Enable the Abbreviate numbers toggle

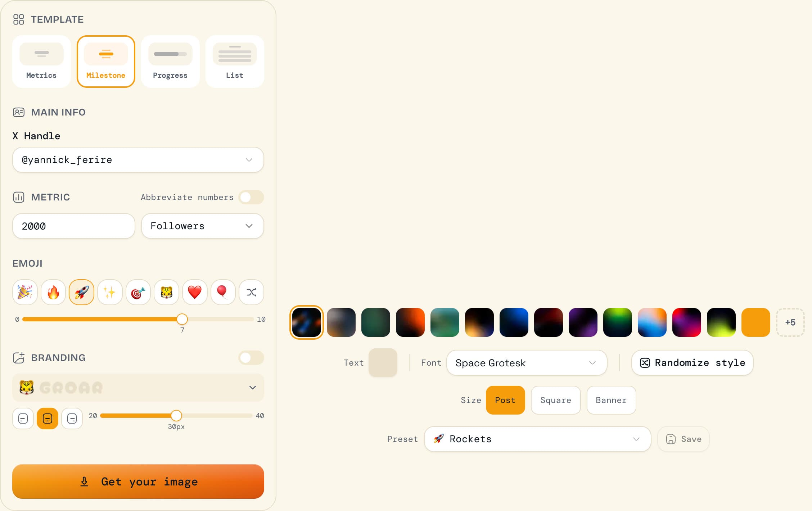pyautogui.click(x=251, y=197)
